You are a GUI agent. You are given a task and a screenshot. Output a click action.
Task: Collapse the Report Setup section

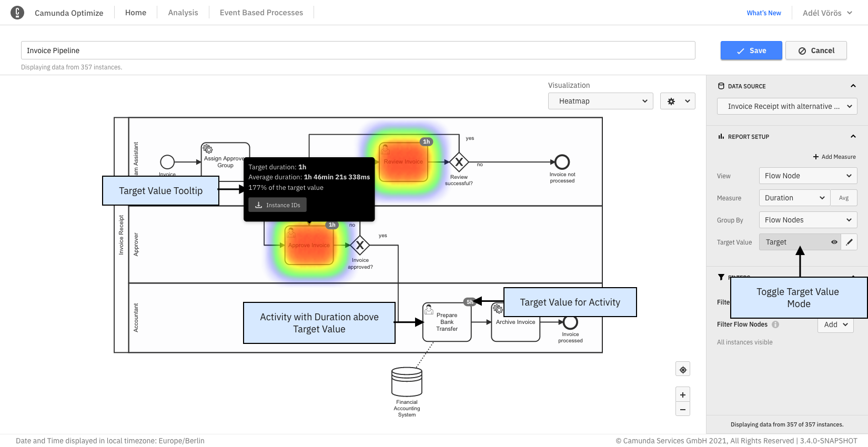tap(853, 137)
